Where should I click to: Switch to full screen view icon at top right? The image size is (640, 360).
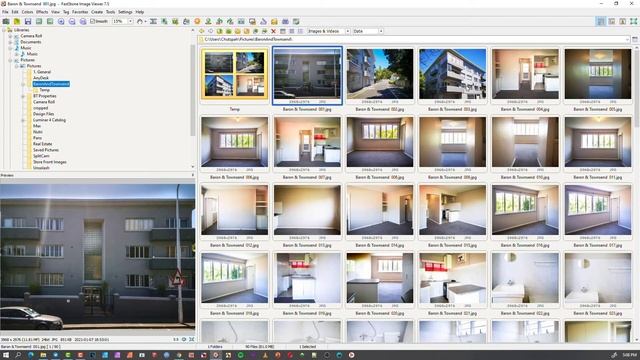click(633, 21)
